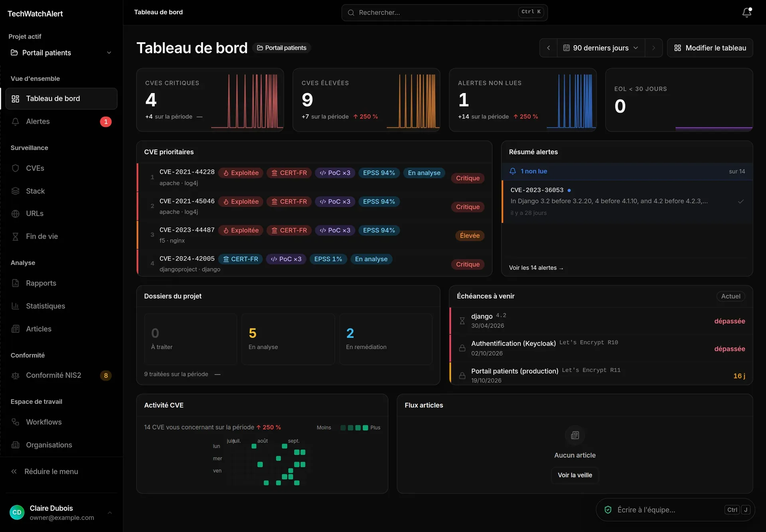Toggle the Actuel filter in Échéances
This screenshot has height=532, width=766.
(730, 296)
